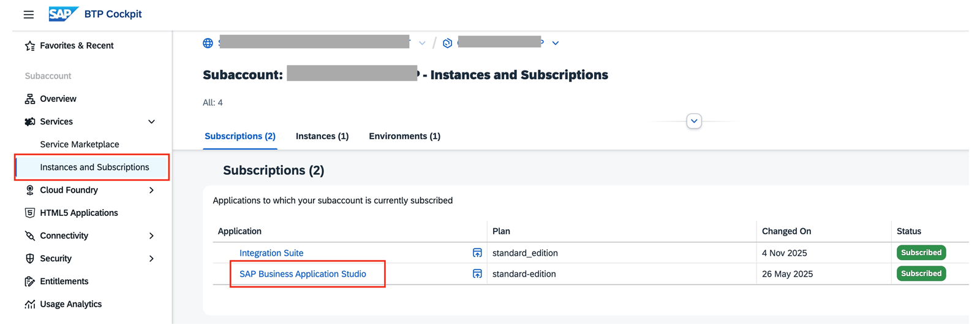Click the Application column header
The image size is (980, 330).
click(239, 231)
